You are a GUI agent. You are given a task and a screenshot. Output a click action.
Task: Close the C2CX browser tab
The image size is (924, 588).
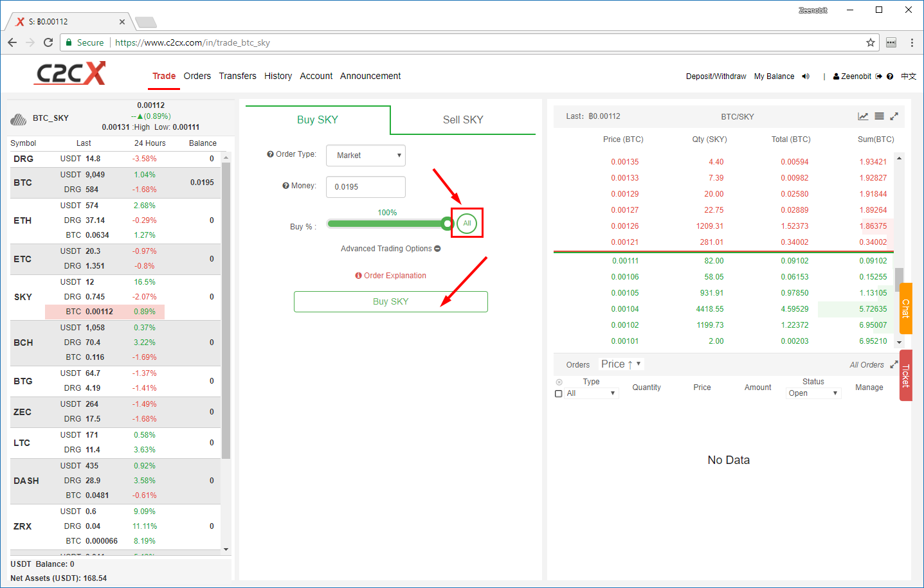tap(122, 22)
